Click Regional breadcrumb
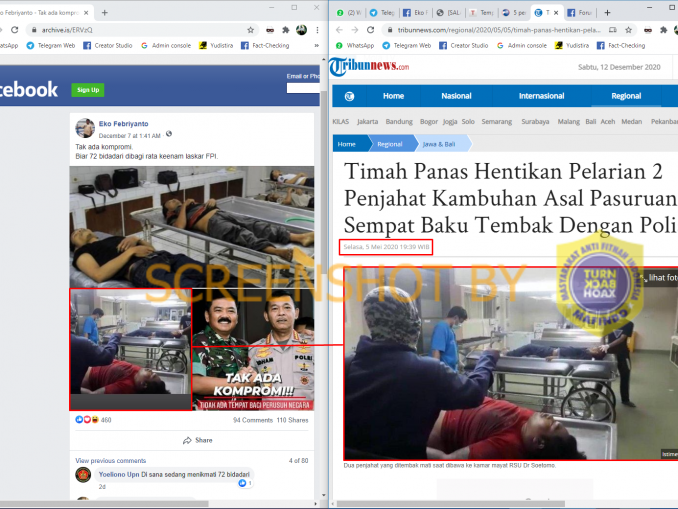The height and width of the screenshot is (509, 678). (x=390, y=144)
